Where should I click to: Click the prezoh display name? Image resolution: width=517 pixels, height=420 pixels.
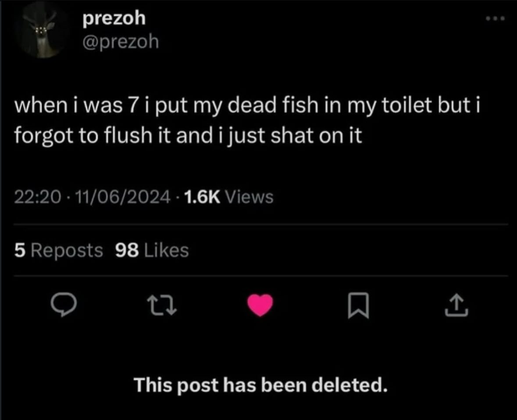coord(114,18)
